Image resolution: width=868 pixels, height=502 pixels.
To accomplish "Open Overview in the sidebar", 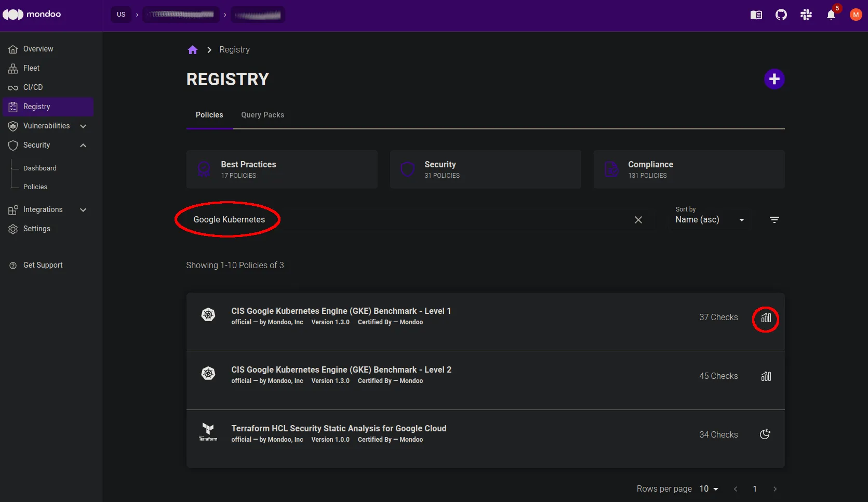I will pos(47,49).
